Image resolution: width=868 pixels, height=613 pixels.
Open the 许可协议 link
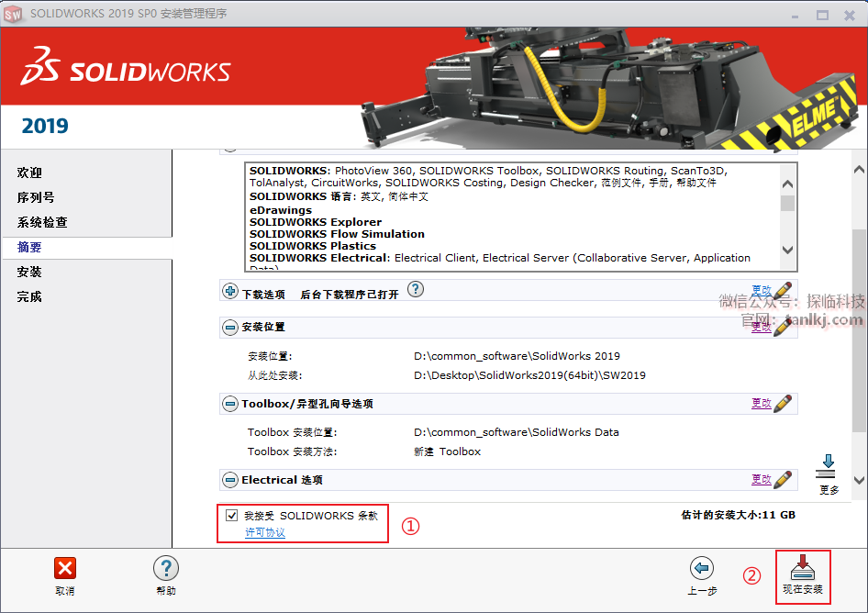tap(265, 532)
